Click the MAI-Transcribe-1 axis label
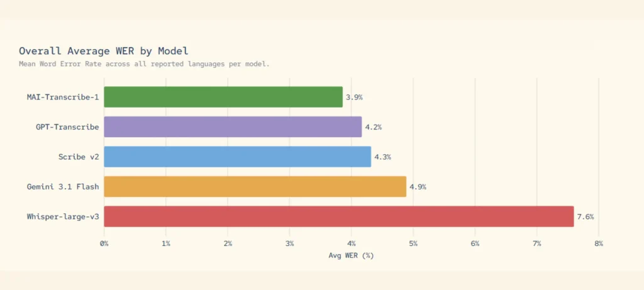 click(x=63, y=97)
